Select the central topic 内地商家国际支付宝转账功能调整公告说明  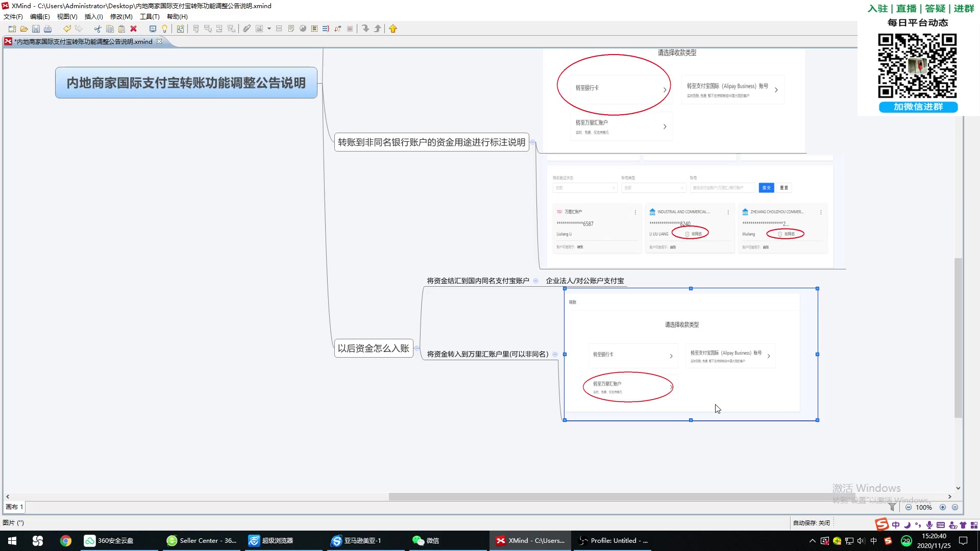click(186, 83)
